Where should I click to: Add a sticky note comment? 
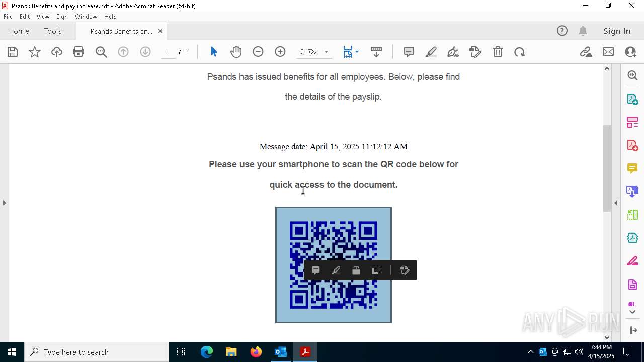click(x=409, y=52)
